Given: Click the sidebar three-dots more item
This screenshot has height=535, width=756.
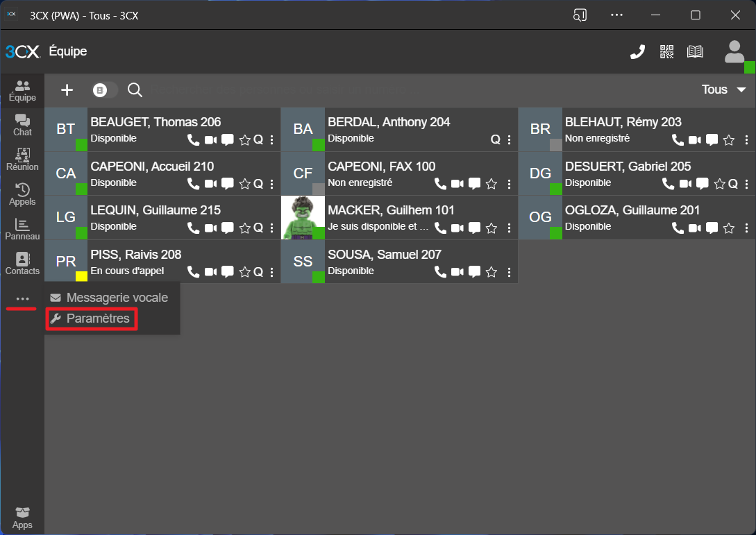Looking at the screenshot, I should tap(22, 299).
